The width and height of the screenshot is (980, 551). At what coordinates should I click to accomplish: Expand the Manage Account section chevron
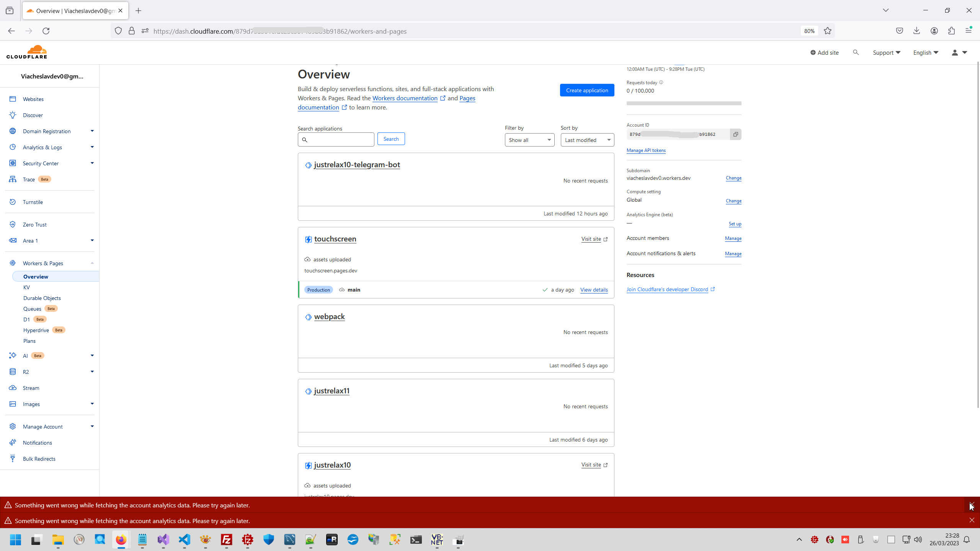[x=92, y=426]
